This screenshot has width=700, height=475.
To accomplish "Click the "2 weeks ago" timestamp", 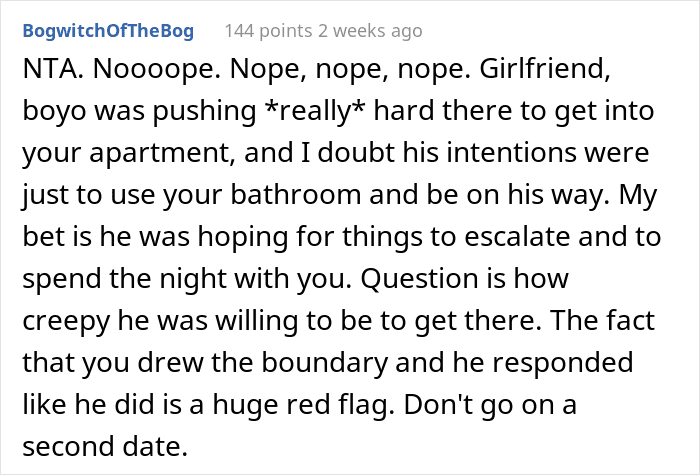I will click(x=368, y=31).
